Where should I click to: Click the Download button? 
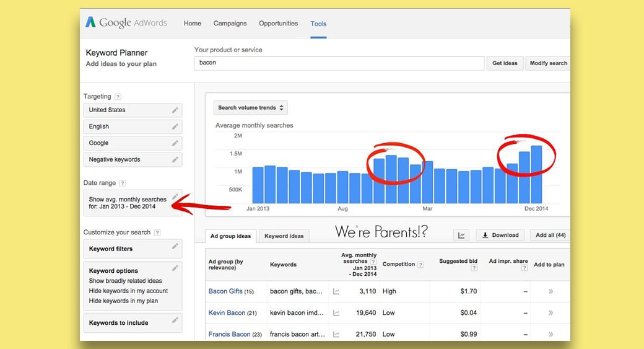pyautogui.click(x=500, y=235)
